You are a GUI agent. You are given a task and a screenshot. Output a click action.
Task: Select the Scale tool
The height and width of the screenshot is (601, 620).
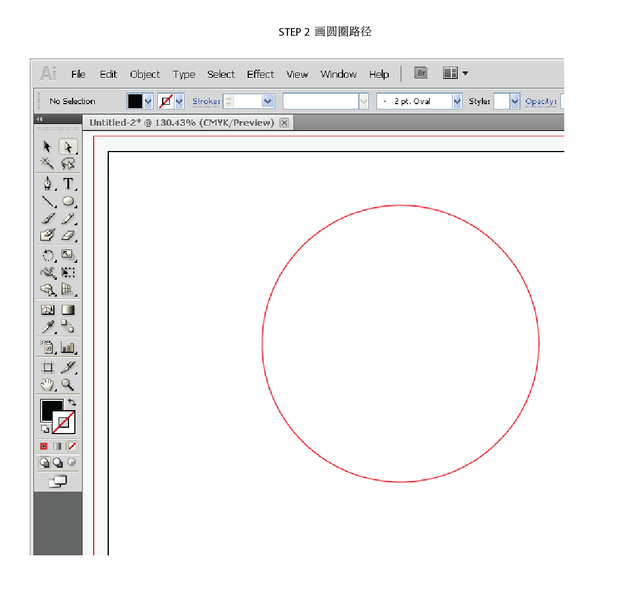pos(68,255)
